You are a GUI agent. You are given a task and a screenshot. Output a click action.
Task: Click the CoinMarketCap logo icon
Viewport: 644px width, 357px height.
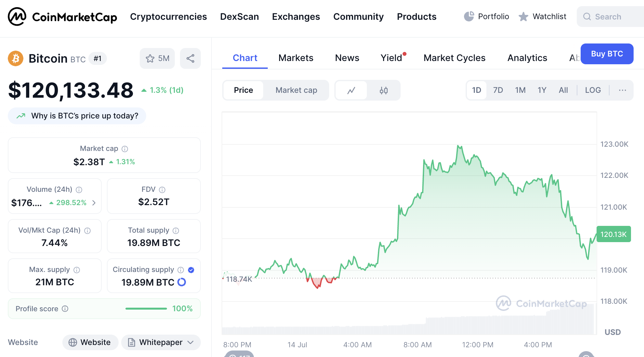point(17,17)
